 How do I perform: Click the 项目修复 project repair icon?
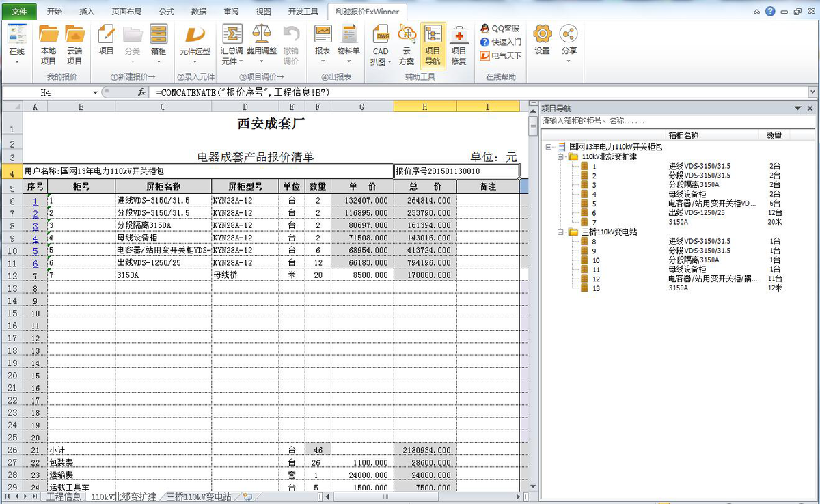coord(459,43)
